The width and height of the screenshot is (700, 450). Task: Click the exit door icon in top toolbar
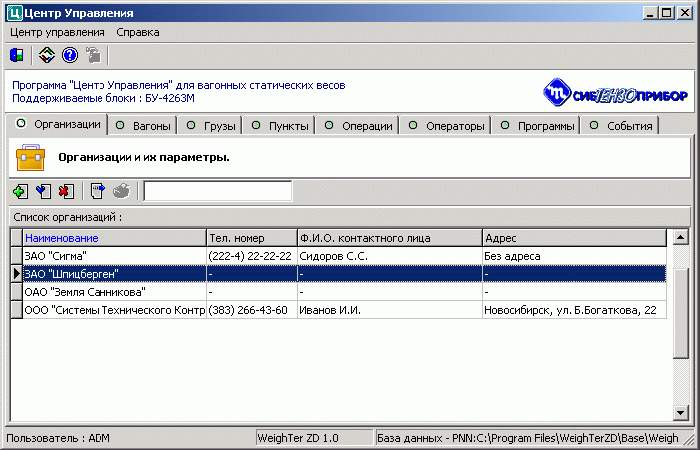click(17, 55)
